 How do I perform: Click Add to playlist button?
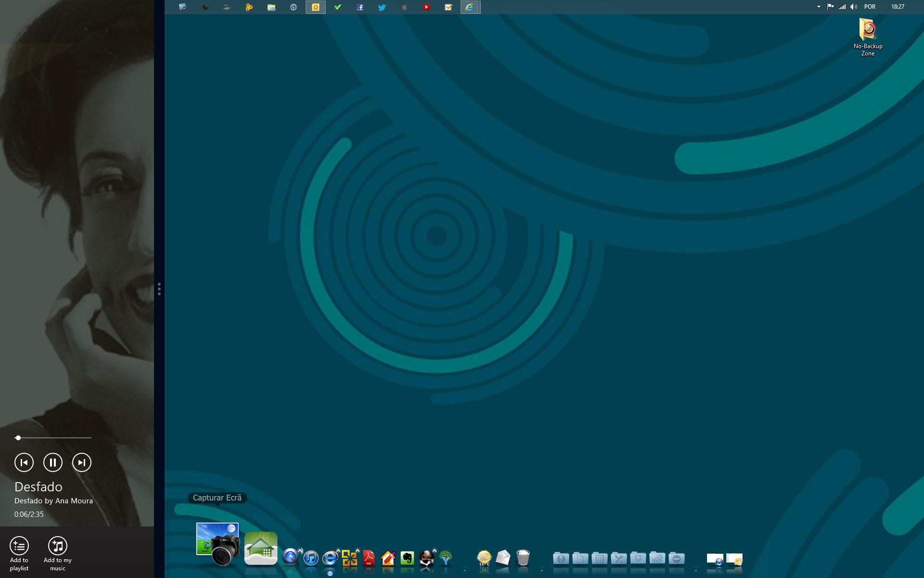point(19,546)
